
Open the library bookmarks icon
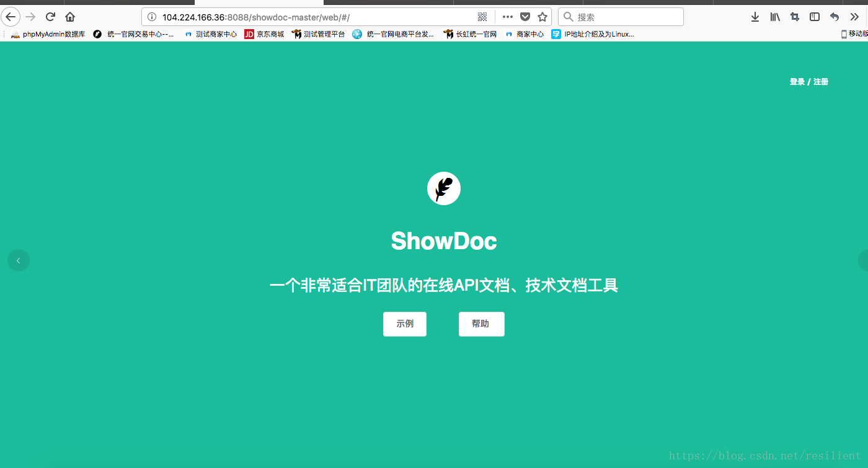point(775,17)
